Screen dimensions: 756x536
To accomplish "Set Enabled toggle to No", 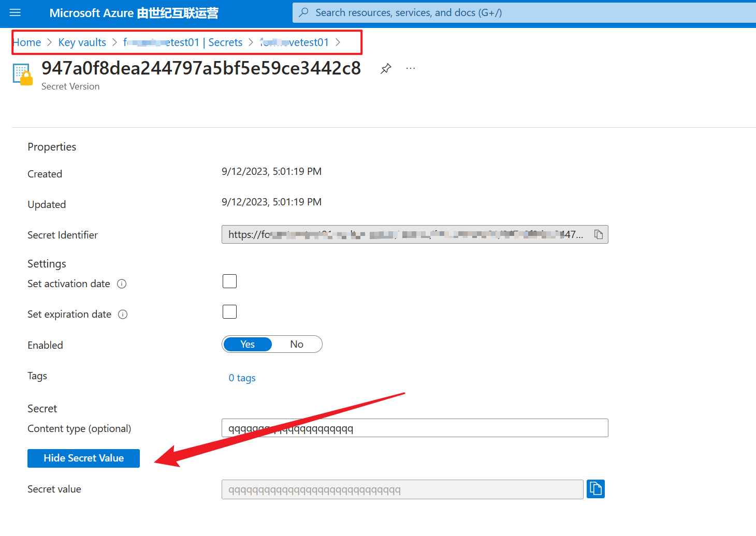I will [x=297, y=345].
